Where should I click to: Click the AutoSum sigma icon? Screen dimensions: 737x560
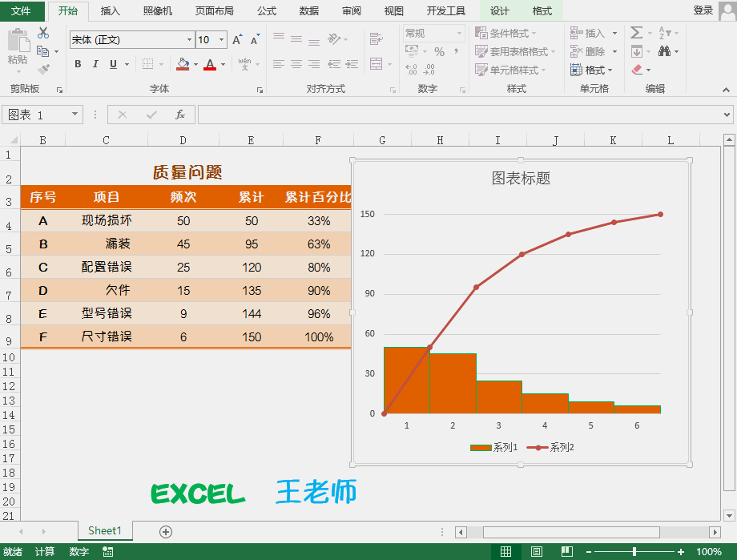coord(636,33)
